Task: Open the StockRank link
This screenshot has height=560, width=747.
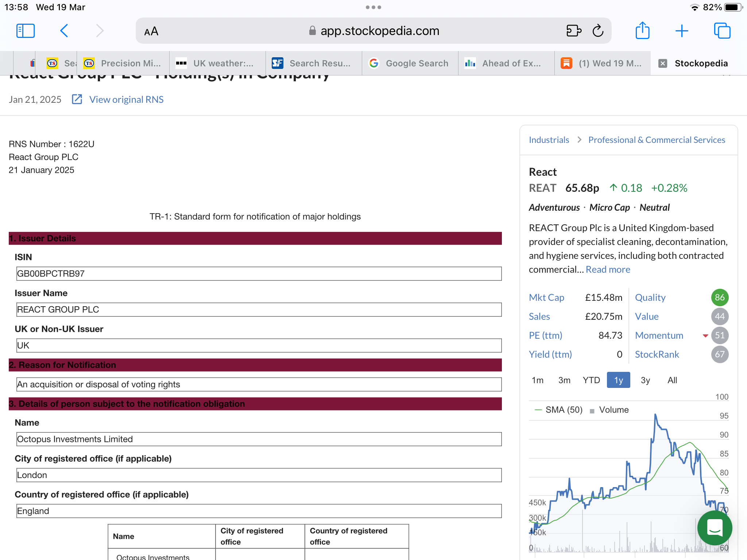Action: 657,354
